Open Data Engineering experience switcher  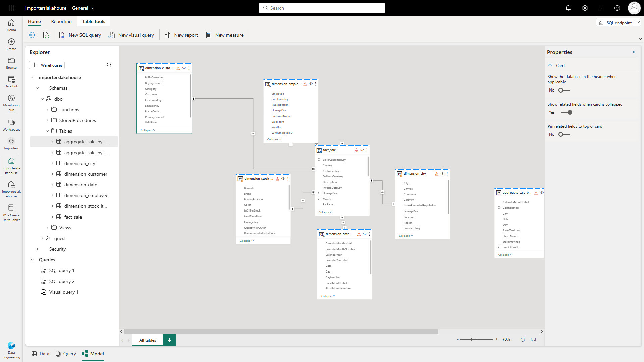[11, 350]
